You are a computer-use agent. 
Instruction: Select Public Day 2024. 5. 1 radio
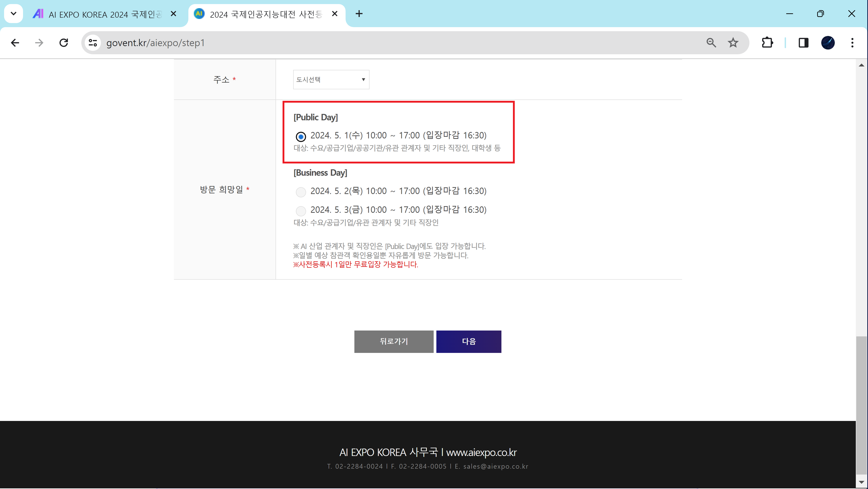pyautogui.click(x=301, y=137)
